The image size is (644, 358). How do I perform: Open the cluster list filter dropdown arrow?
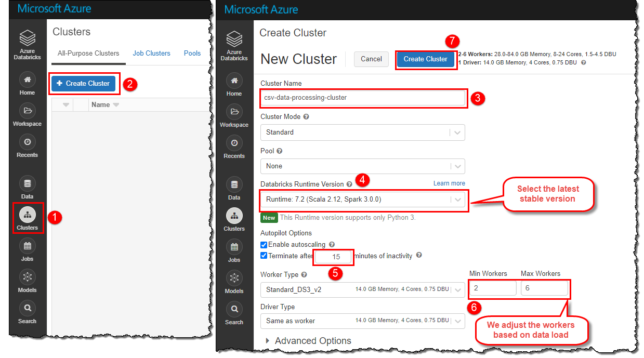[x=66, y=105]
